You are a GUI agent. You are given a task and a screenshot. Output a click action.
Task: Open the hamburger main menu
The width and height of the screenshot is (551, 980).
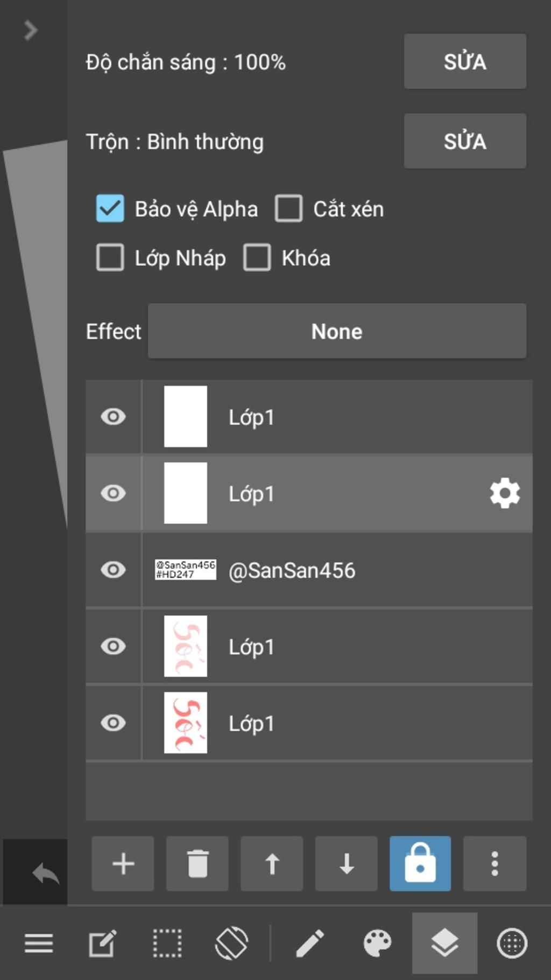coord(39,943)
